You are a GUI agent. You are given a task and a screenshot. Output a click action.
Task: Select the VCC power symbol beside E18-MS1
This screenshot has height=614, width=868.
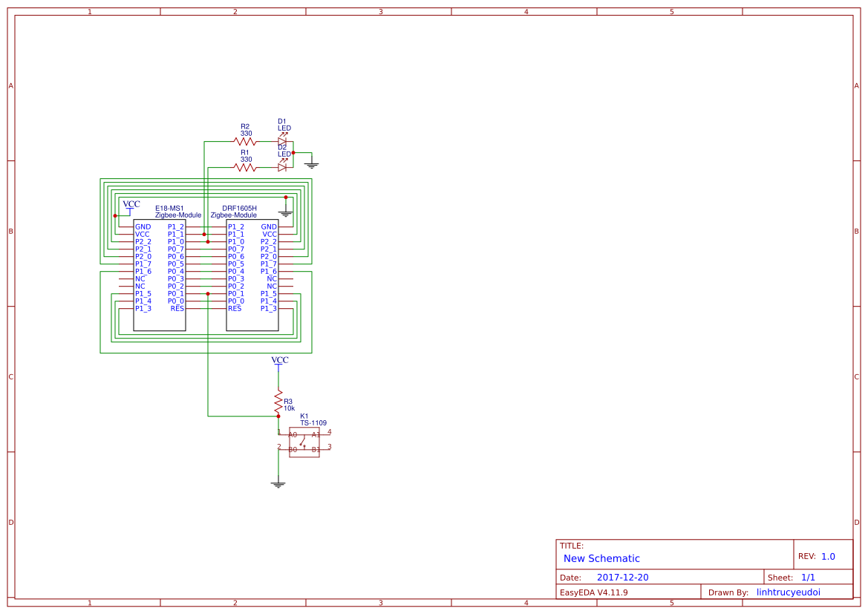click(x=131, y=205)
